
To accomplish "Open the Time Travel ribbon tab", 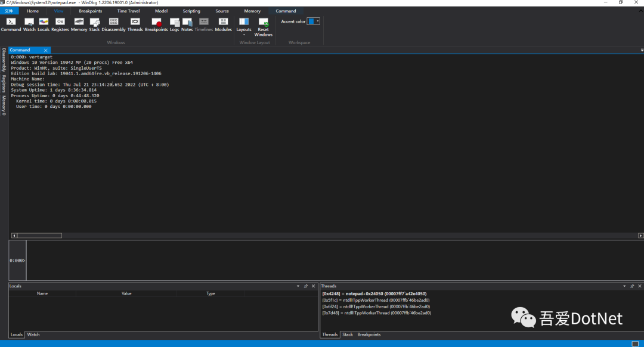I will (x=129, y=11).
